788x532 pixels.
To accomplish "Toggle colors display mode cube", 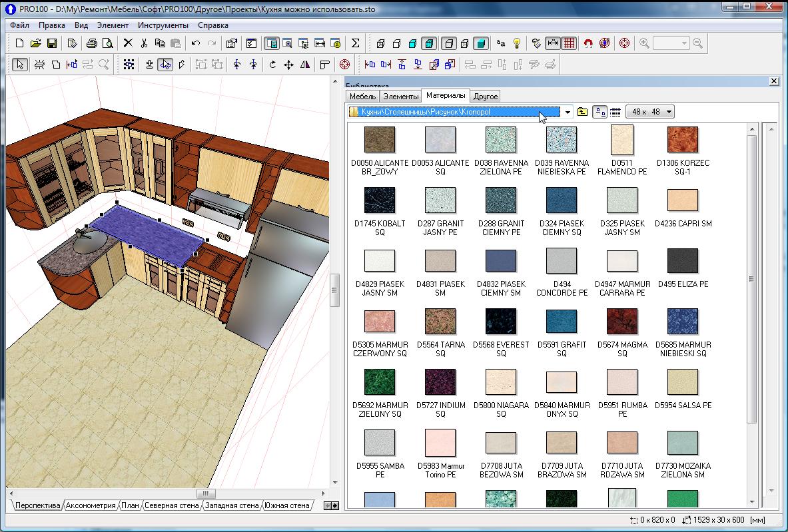I will [412, 44].
